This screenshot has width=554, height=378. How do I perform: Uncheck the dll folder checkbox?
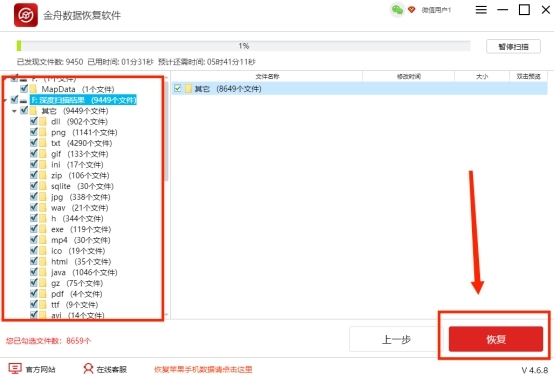pos(34,121)
